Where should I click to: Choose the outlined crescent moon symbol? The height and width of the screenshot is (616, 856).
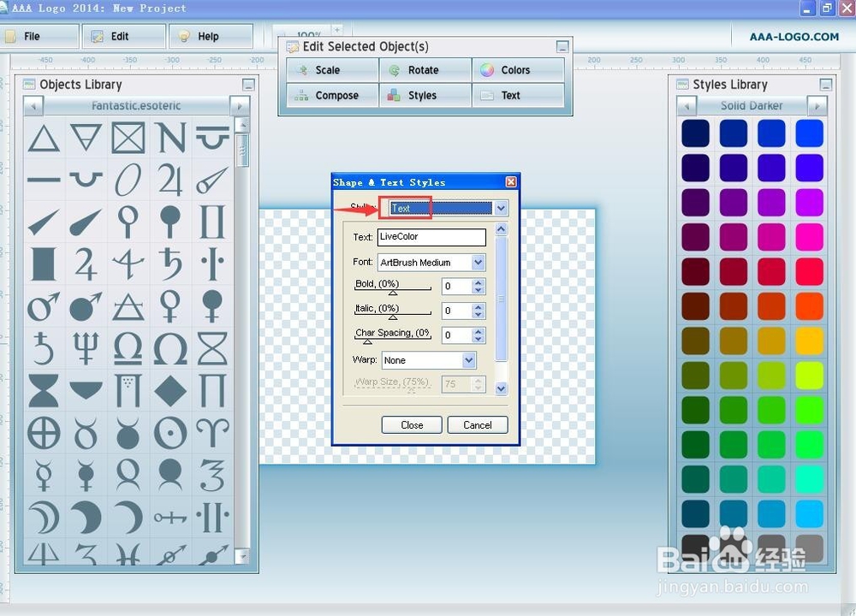click(44, 518)
